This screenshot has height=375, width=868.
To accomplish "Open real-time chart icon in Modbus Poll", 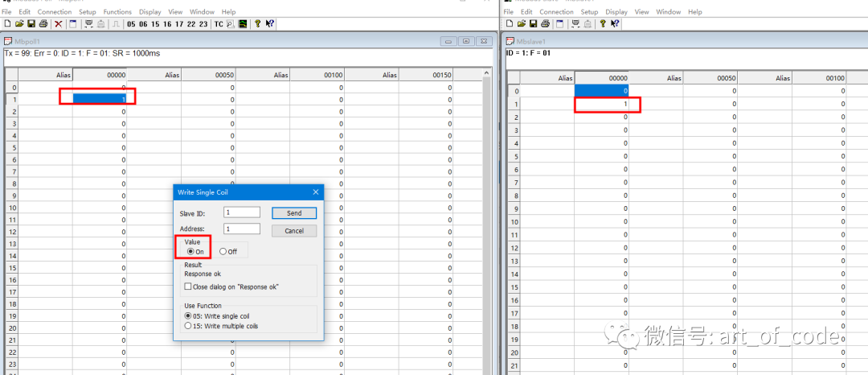I will (243, 24).
